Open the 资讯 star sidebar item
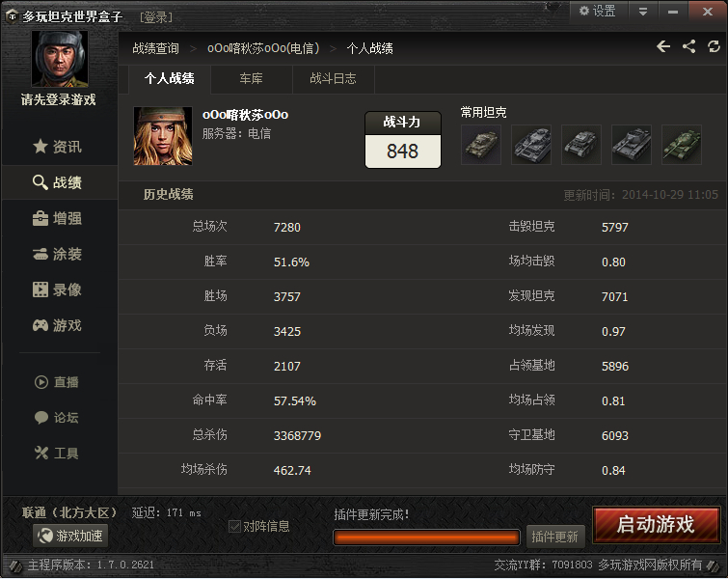The width and height of the screenshot is (728, 579). tap(58, 147)
